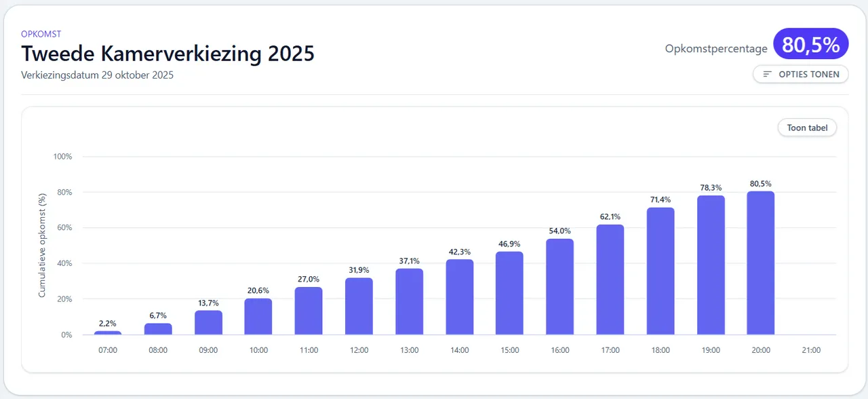This screenshot has width=868, height=399.
Task: Click the Tweede Kamerverkiezing 2025 heading
Action: click(167, 54)
